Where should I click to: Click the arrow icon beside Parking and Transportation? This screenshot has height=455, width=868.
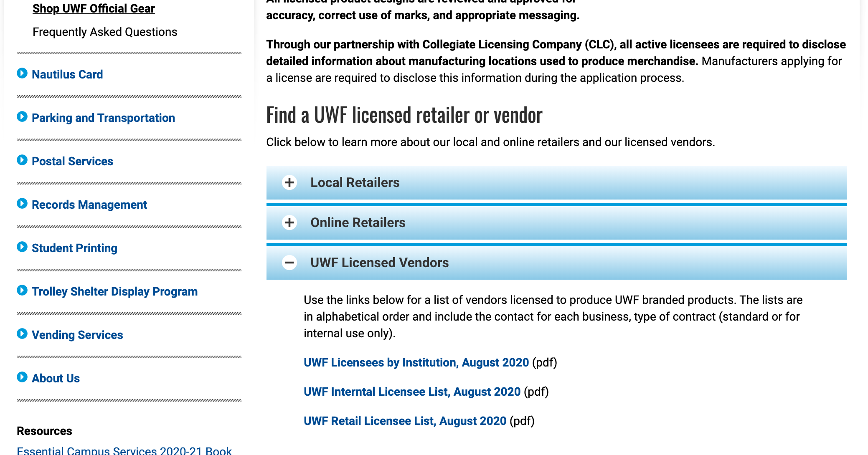(22, 117)
